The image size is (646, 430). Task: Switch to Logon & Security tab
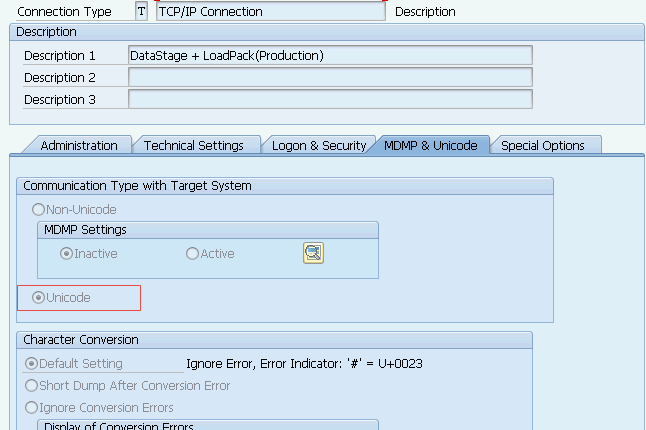319,145
